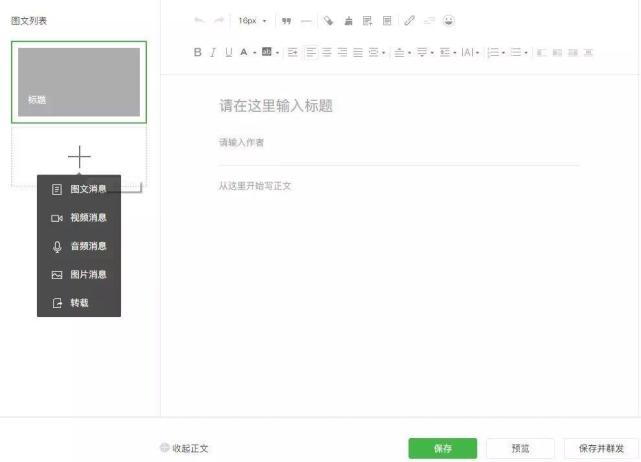Expand the font color dropdown arrow
This screenshot has width=641, height=462.
tap(254, 52)
